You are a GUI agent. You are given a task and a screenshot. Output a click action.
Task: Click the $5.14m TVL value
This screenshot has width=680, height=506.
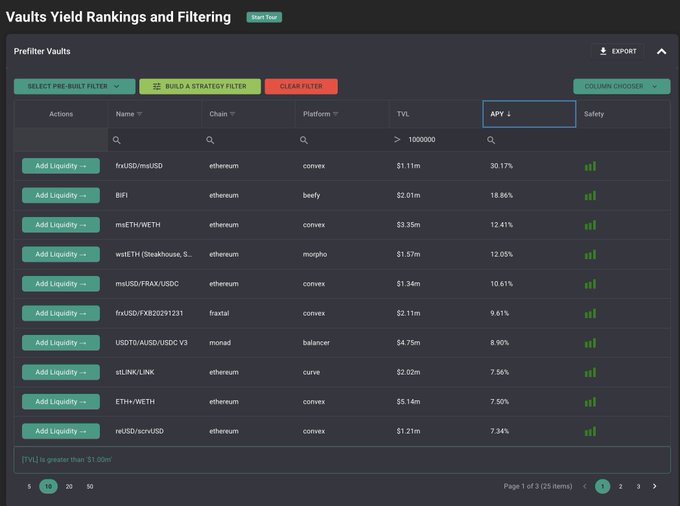pos(408,402)
